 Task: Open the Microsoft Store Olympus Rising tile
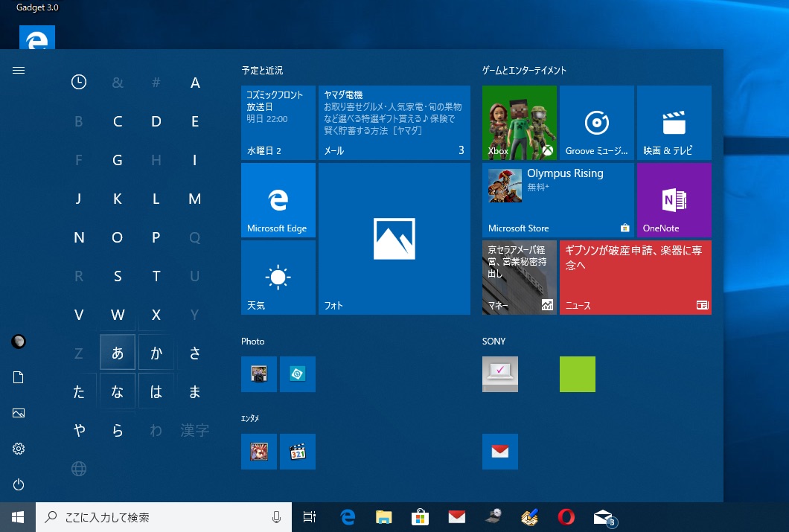coord(558,200)
